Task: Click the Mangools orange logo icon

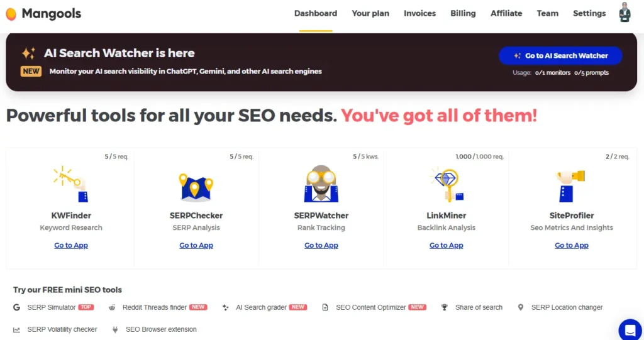Action: tap(11, 14)
